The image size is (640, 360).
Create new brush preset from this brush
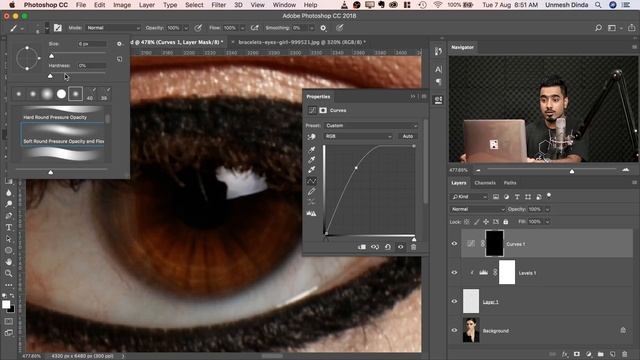coord(119,59)
